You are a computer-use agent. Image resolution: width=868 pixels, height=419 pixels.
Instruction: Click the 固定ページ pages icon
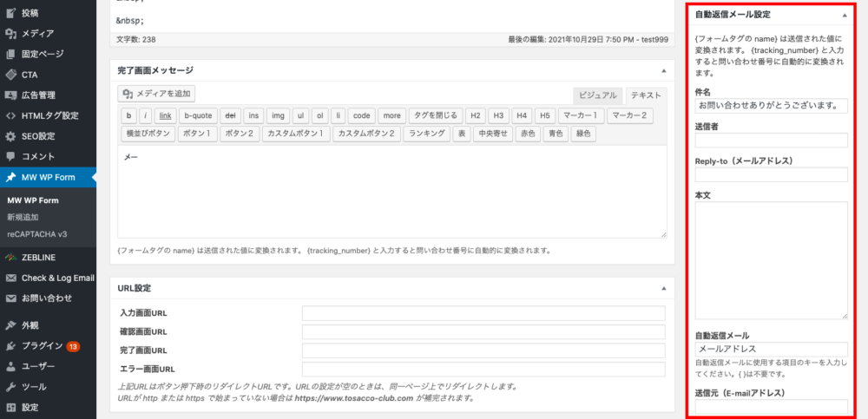[x=10, y=54]
